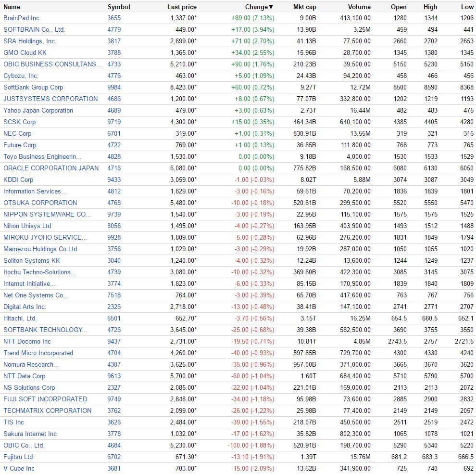Open Itochu Techno-Solutions link
The width and height of the screenshot is (476, 474).
click(x=40, y=272)
